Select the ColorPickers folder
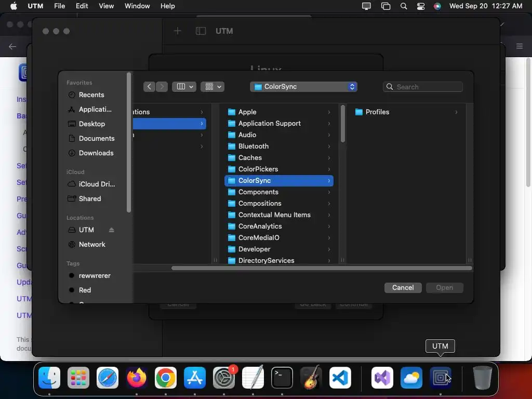 (x=279, y=169)
